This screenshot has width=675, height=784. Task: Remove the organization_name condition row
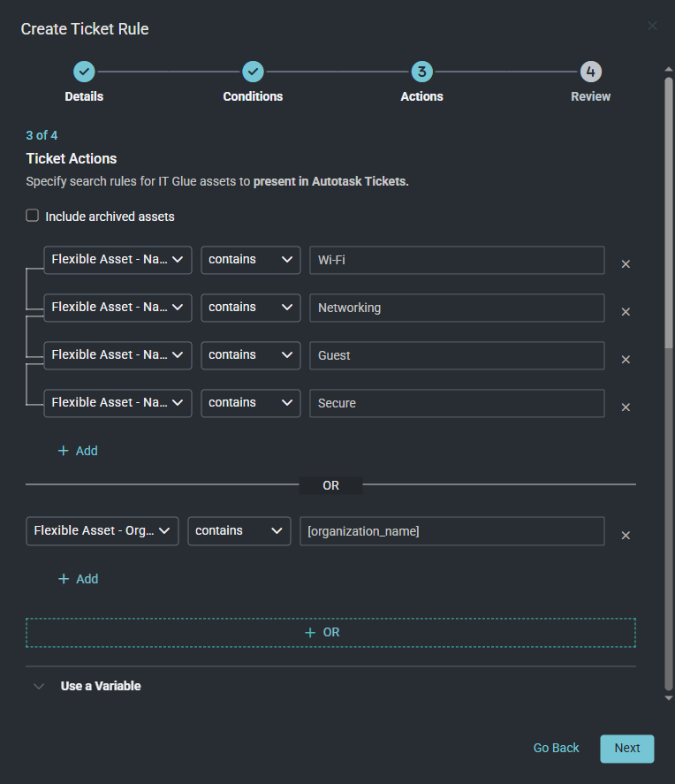click(626, 536)
